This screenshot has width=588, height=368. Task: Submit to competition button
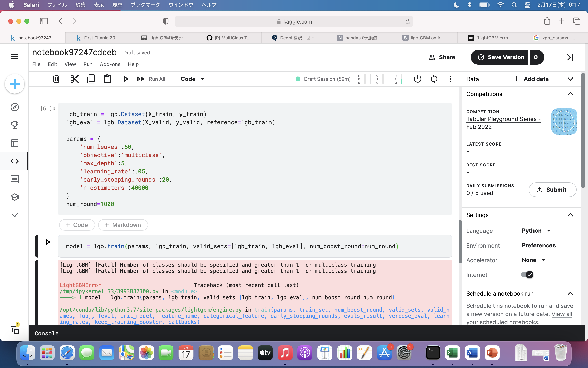point(552,190)
